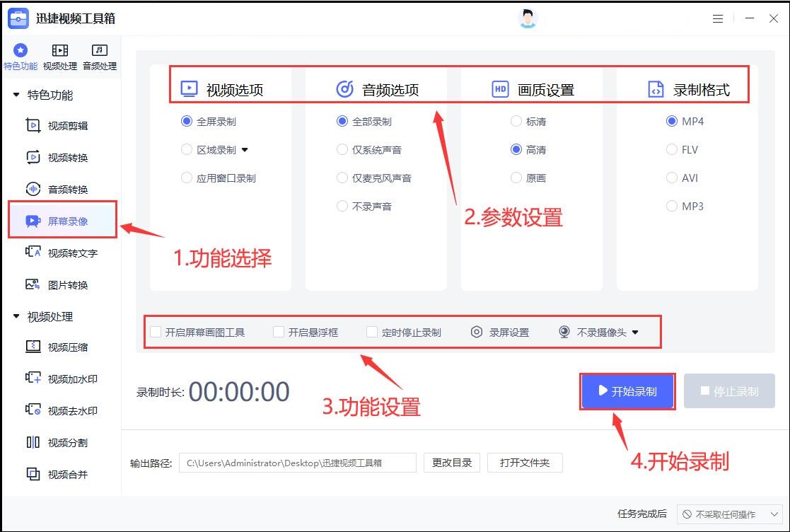Switch to the 视频处理 tab

pos(60,57)
